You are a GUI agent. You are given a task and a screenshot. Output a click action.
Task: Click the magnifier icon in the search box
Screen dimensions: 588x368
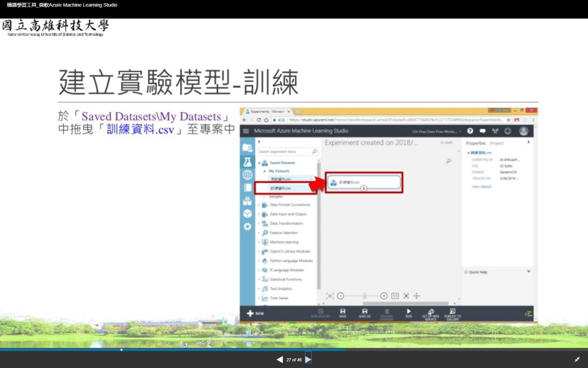pos(315,152)
